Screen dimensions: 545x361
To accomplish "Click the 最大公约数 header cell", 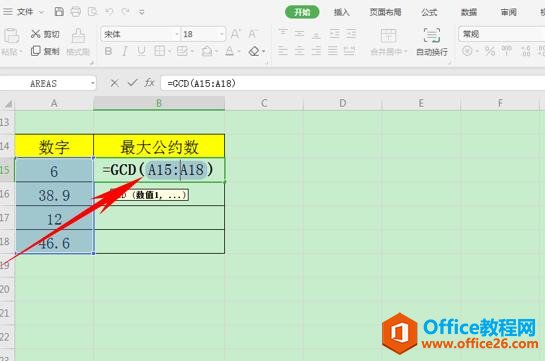I will click(159, 146).
